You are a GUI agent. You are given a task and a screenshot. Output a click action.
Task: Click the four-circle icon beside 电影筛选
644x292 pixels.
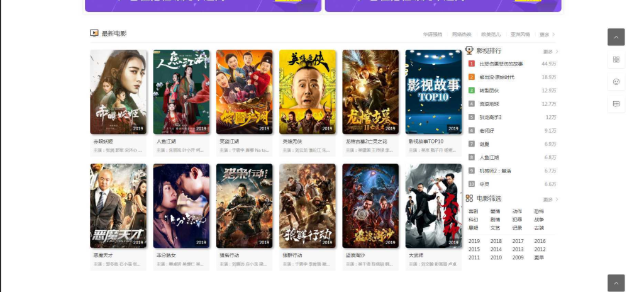(x=469, y=199)
